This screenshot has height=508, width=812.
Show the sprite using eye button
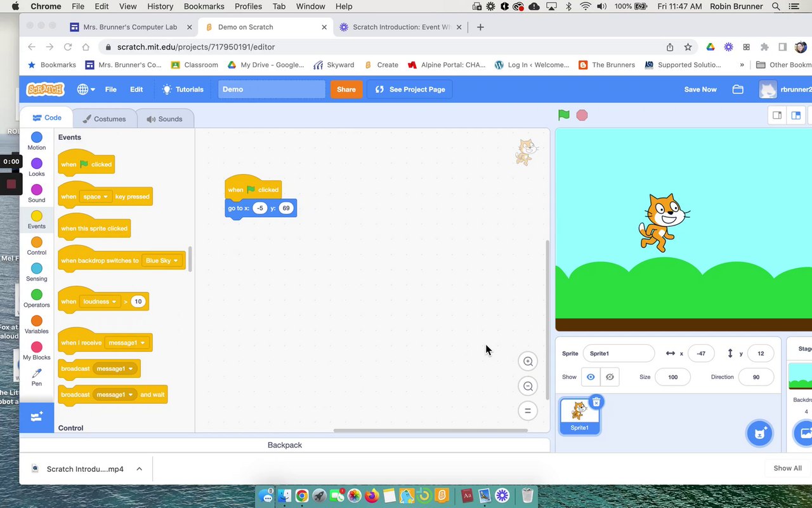pyautogui.click(x=591, y=377)
